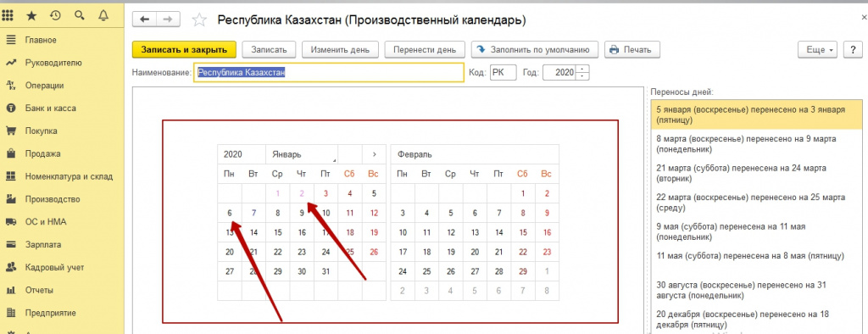
Task: Open the History clock icon
Action: tap(55, 16)
